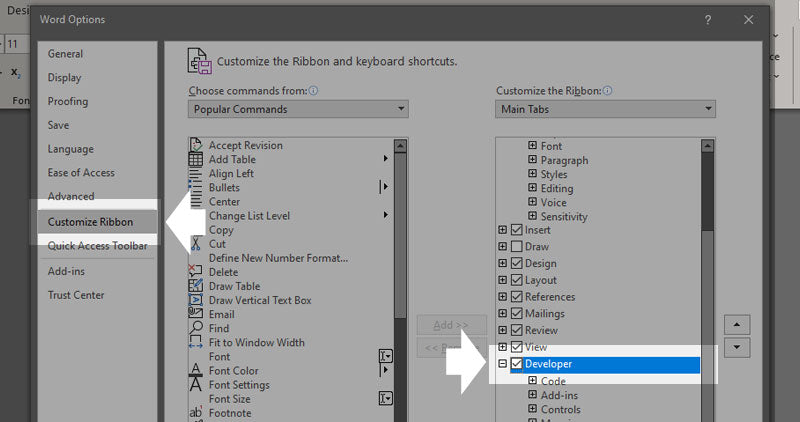
Task: Open the Customize Ribbon category
Action: 90,221
